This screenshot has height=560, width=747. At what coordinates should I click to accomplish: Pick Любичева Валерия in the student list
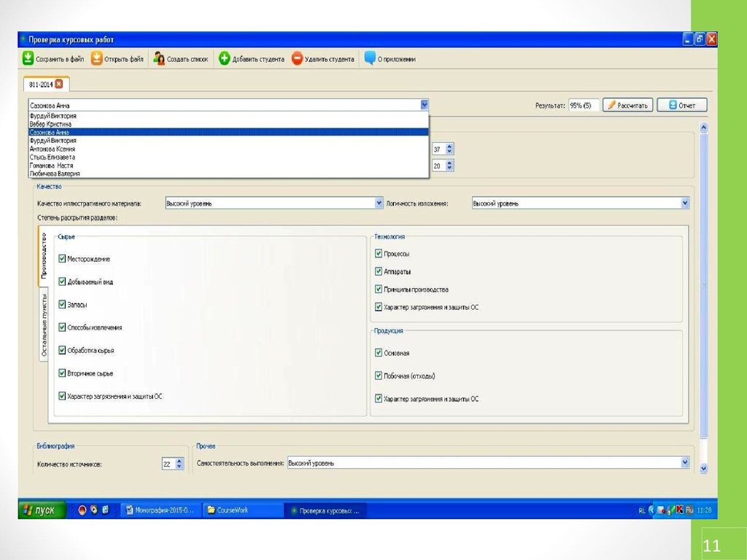tap(228, 174)
